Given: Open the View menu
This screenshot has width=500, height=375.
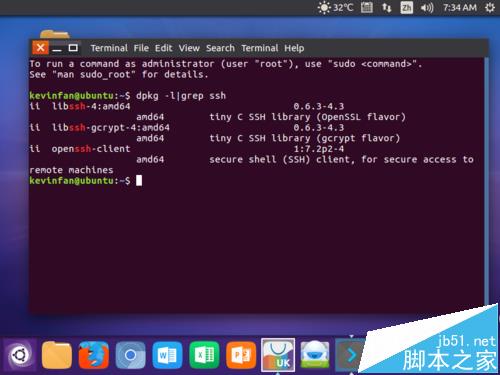Looking at the screenshot, I should [x=189, y=48].
